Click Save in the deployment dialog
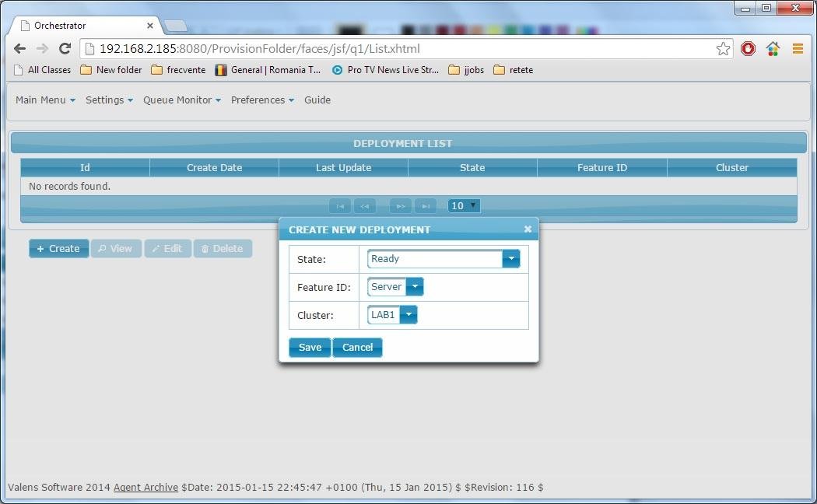 click(x=309, y=347)
